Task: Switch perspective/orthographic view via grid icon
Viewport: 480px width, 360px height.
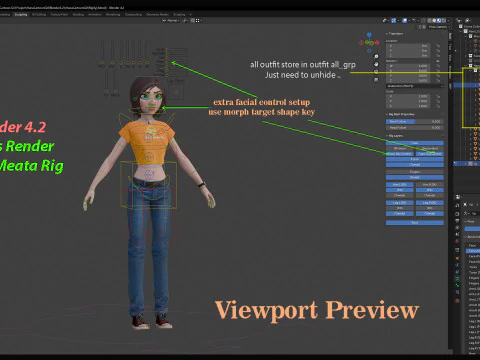Action: point(376,80)
